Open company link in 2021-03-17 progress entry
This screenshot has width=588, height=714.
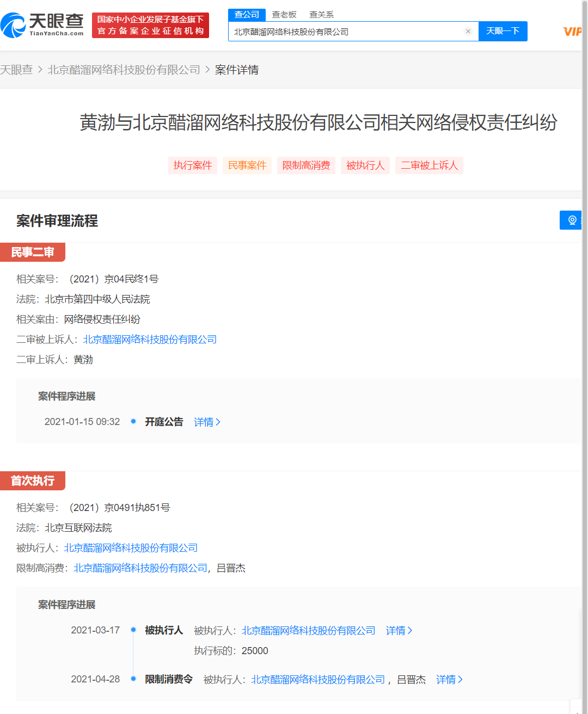coord(309,631)
